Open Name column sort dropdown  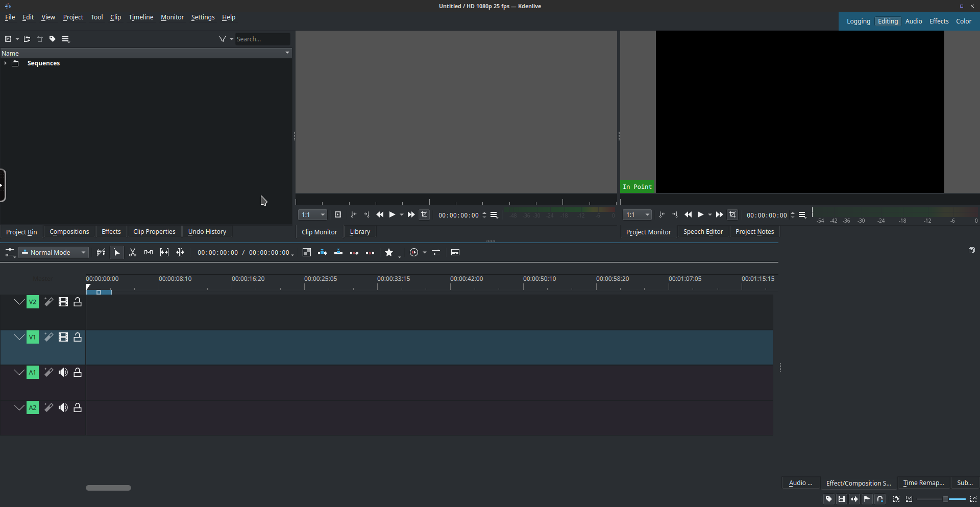(x=287, y=53)
